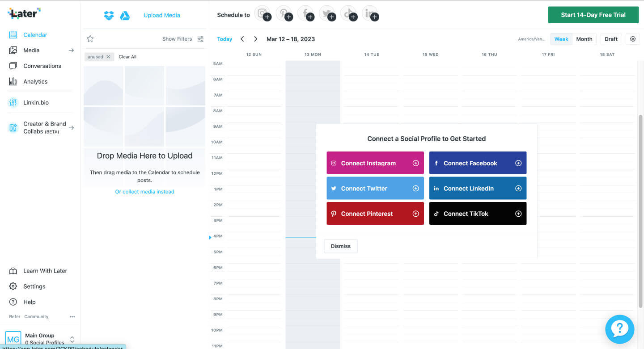Expand Media submenu arrow in sidebar
Viewport: 644px width, 349px height.
pyautogui.click(x=71, y=50)
